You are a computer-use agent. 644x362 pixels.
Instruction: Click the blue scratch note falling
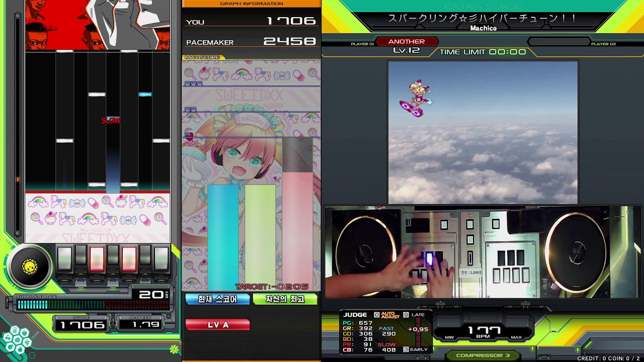click(145, 95)
